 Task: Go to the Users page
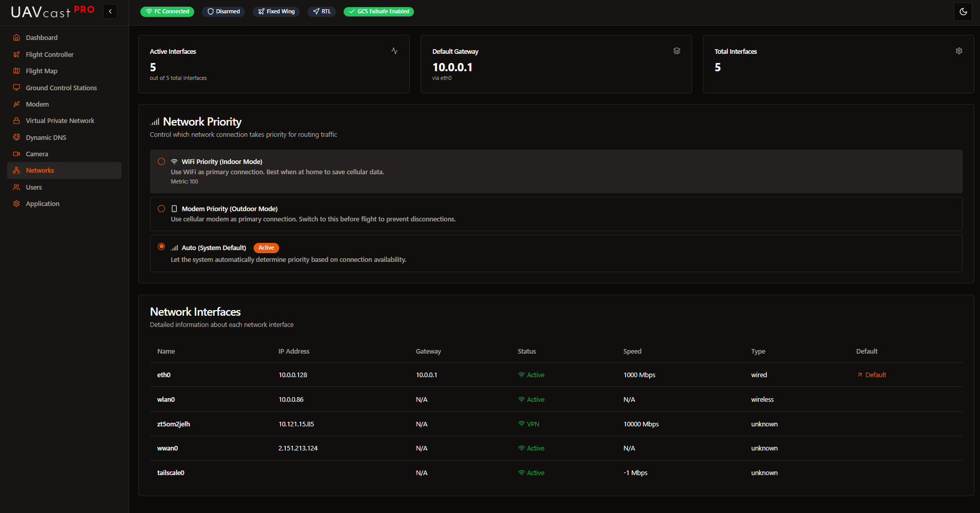(x=34, y=188)
